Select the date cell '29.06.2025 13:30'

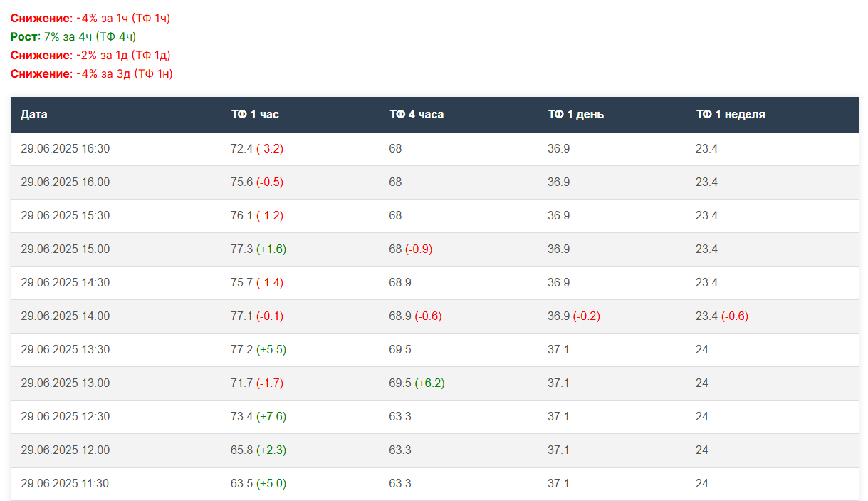(66, 349)
